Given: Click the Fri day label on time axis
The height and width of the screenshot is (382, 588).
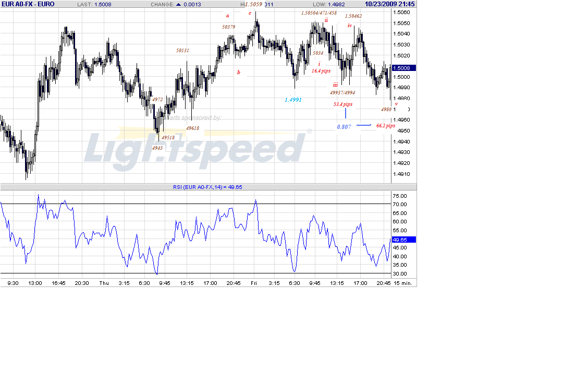Looking at the screenshot, I should click(x=254, y=283).
